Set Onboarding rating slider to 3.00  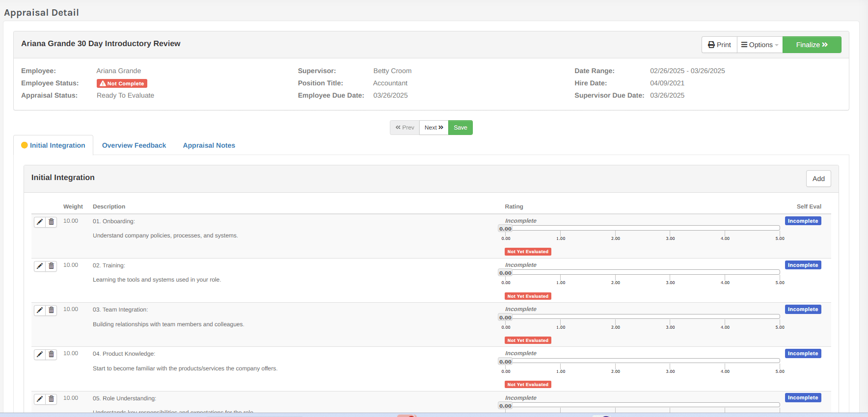coord(670,228)
